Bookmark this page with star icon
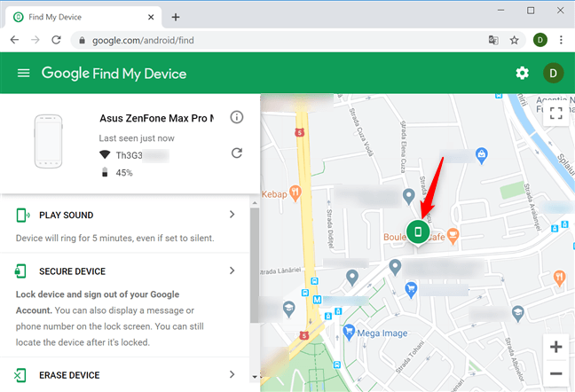The image size is (575, 392). [x=514, y=40]
